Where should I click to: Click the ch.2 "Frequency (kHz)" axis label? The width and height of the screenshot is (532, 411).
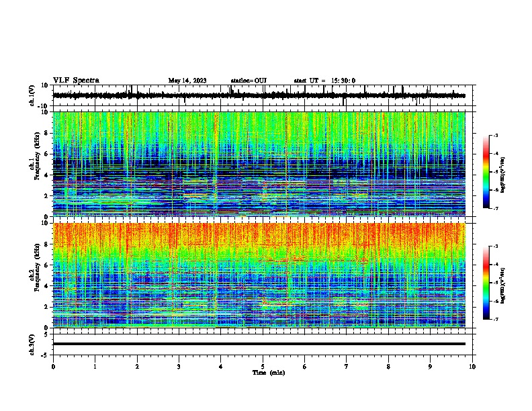click(x=37, y=267)
